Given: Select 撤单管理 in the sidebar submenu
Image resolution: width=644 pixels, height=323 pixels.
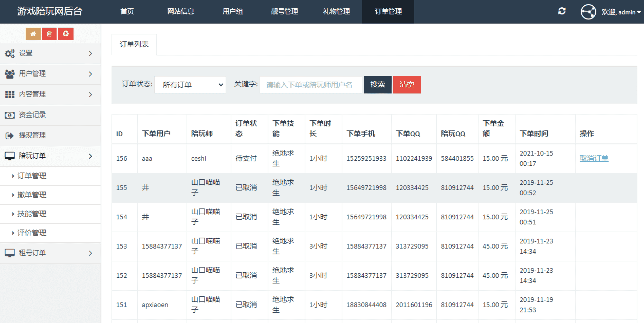Looking at the screenshot, I should [x=32, y=195].
